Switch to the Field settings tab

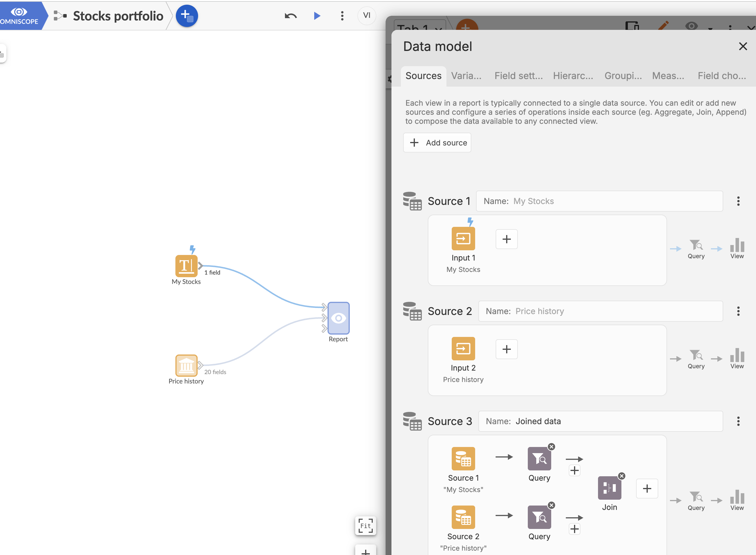tap(518, 76)
